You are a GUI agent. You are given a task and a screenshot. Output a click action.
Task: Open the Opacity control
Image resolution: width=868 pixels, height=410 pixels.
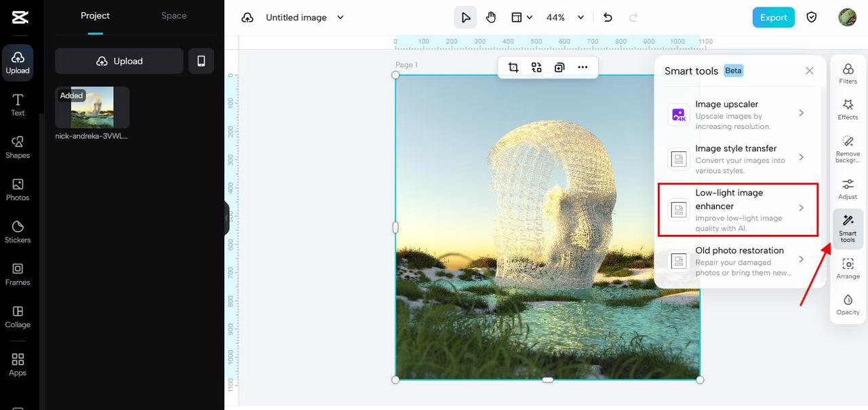(x=848, y=305)
